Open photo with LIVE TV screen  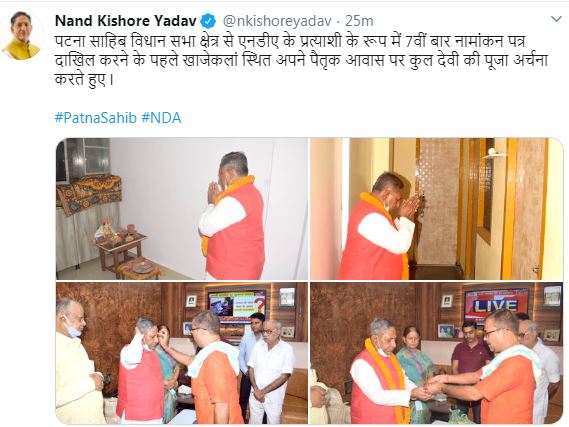click(x=437, y=353)
